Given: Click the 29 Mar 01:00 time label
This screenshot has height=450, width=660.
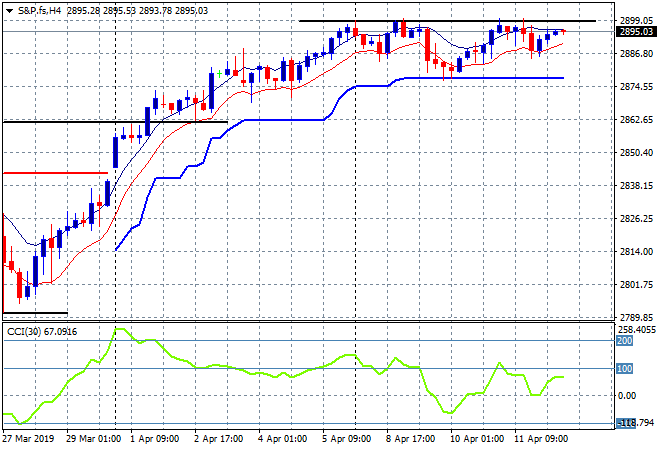Looking at the screenshot, I should (x=93, y=439).
